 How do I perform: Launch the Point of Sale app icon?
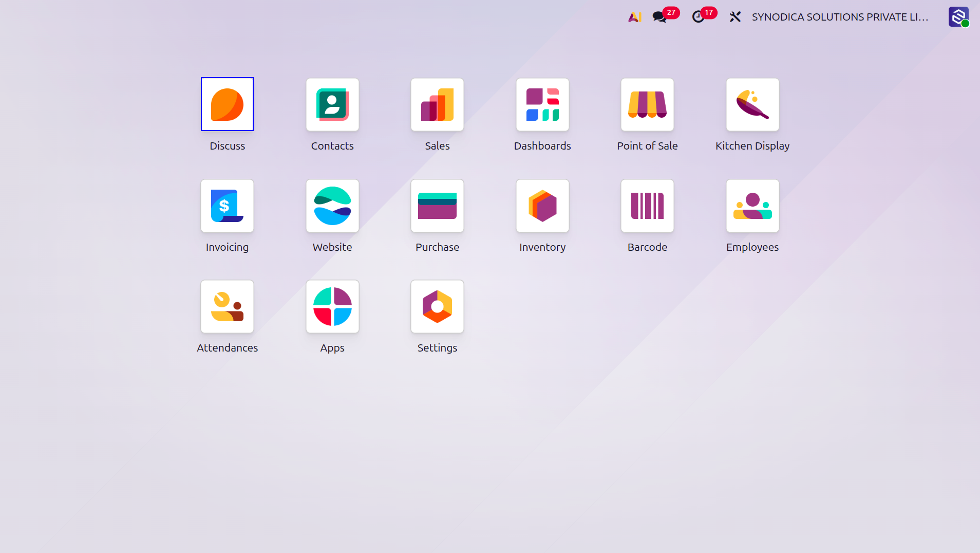647,104
